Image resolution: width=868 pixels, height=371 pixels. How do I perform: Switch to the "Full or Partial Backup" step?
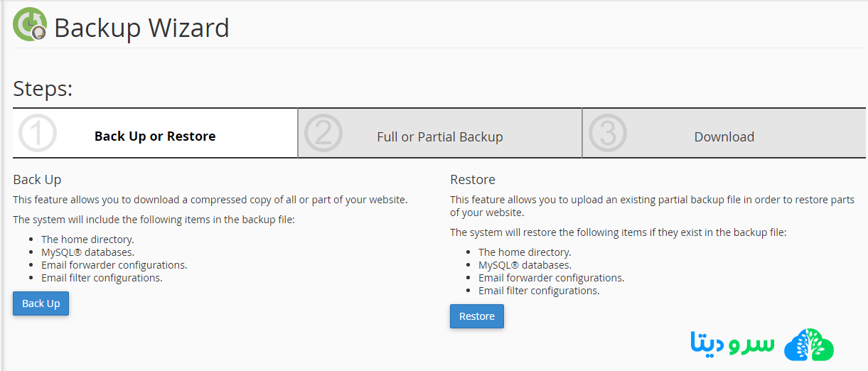439,137
